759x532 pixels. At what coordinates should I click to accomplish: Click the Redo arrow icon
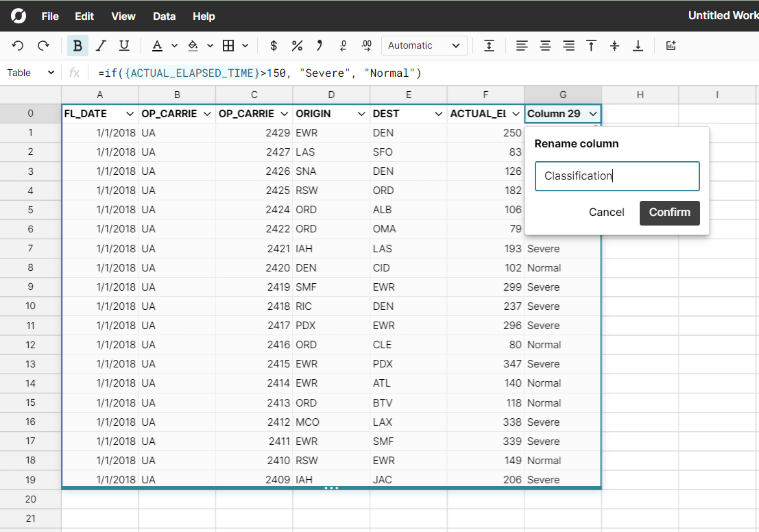click(43, 46)
